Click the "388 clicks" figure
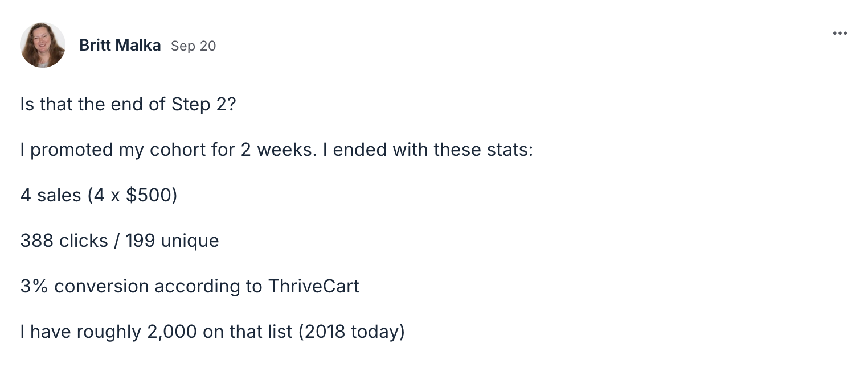The image size is (868, 372). pyautogui.click(x=64, y=241)
